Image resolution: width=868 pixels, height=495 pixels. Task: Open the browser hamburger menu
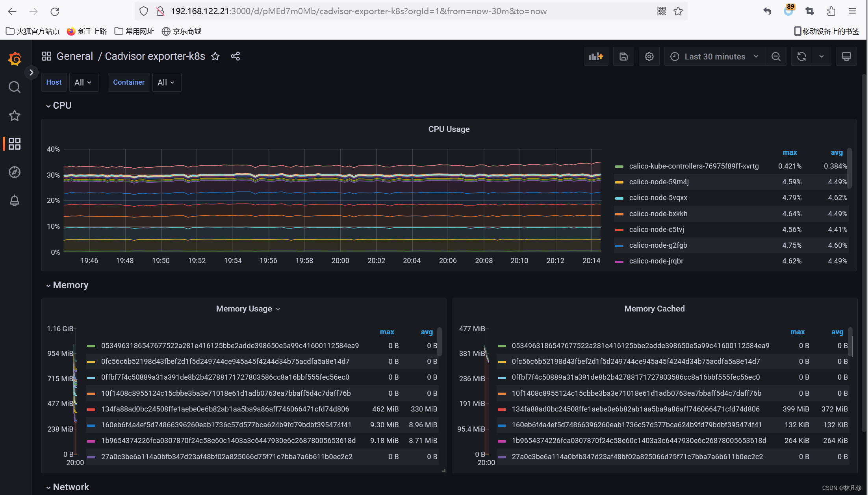[852, 11]
